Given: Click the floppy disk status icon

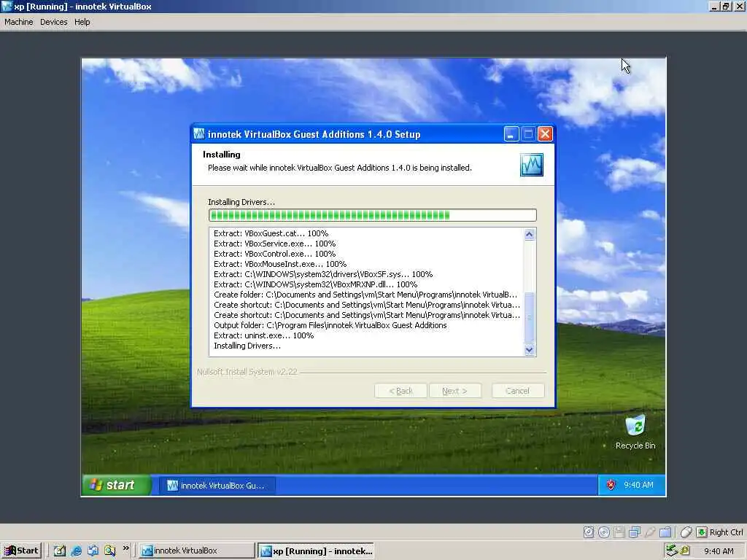Looking at the screenshot, I should [619, 532].
